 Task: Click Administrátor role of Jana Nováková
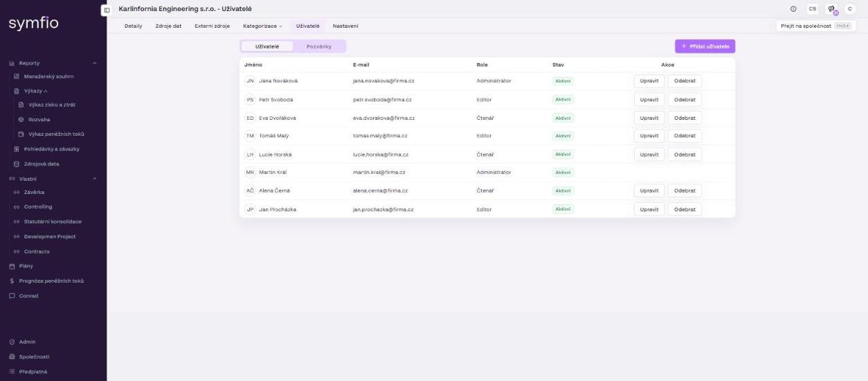494,81
